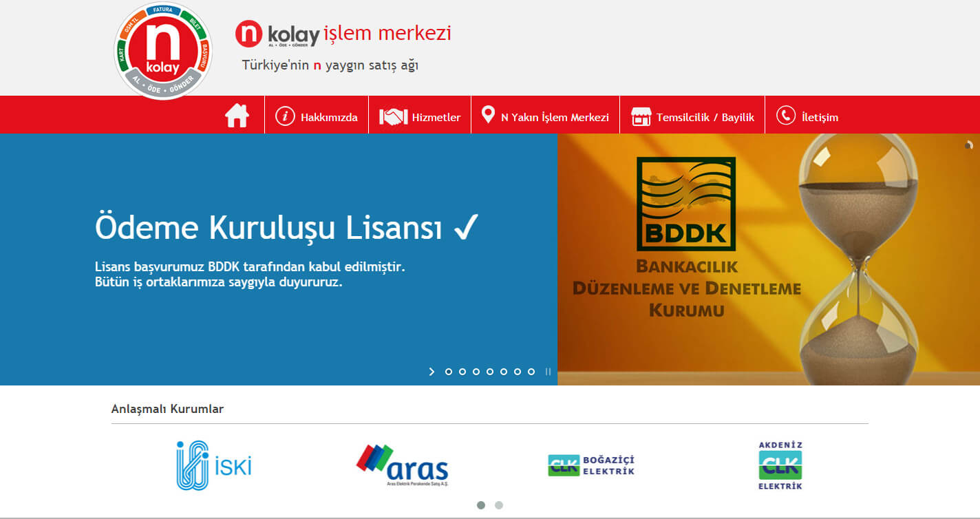Click the İSKİ partner logo
Screen dimensions: 980x519
pos(214,465)
